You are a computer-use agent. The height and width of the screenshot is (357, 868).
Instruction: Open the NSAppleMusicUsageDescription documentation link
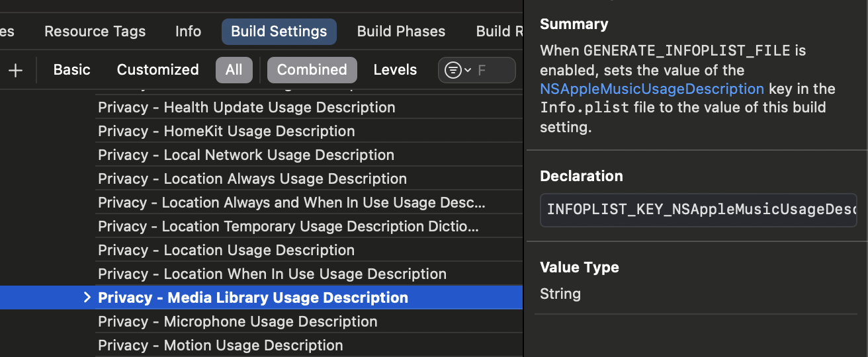tap(652, 89)
